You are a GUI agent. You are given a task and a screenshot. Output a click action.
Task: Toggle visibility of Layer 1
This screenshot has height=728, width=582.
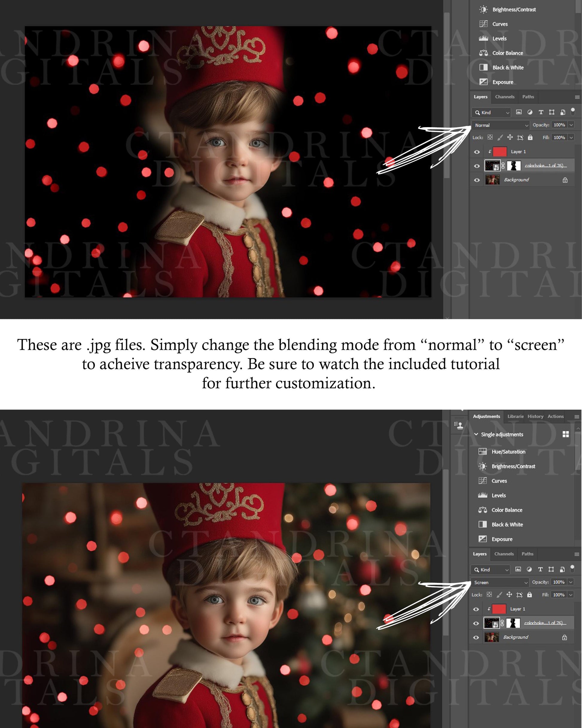coord(475,151)
